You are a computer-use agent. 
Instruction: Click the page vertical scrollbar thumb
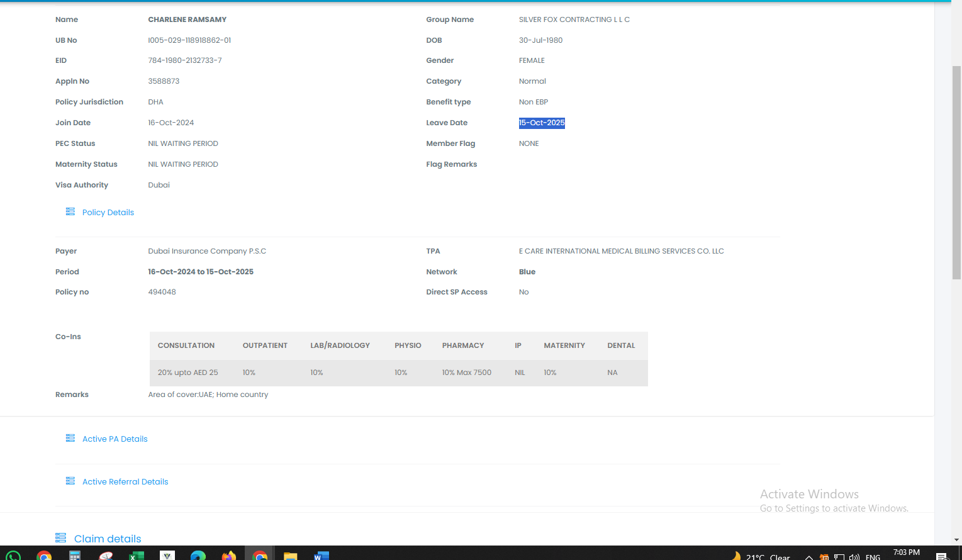point(956,171)
